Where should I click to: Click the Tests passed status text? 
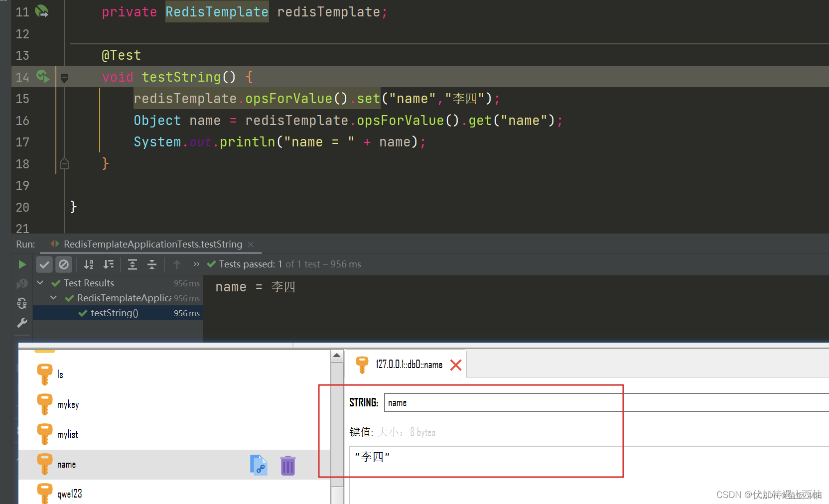[290, 264]
